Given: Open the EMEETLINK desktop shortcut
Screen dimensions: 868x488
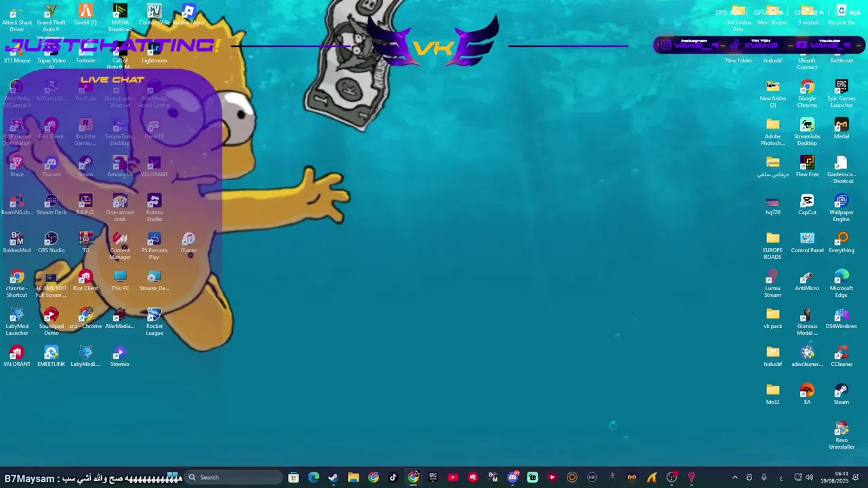Looking at the screenshot, I should [51, 357].
